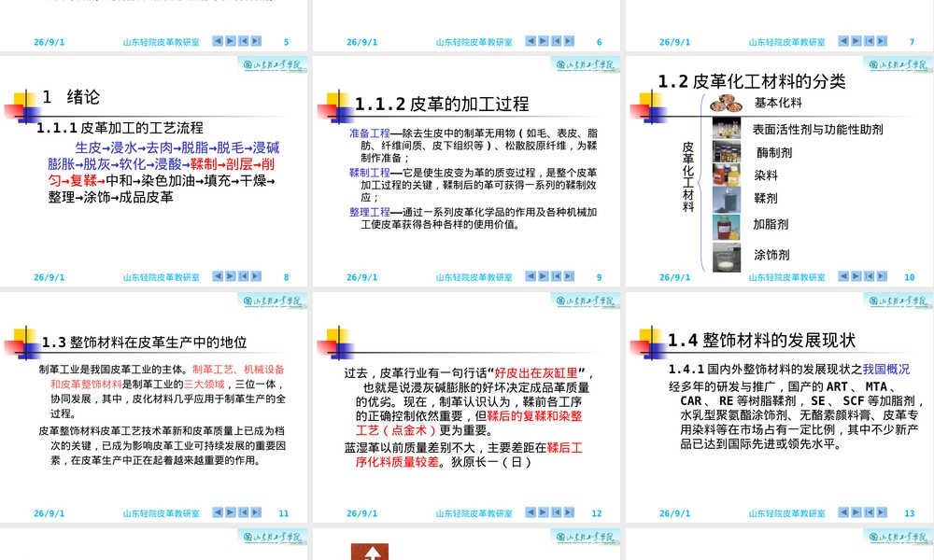This screenshot has width=934, height=560.
Task: Click heading 1.1.1 皮革加工的工艺流程
Action: coord(120,127)
